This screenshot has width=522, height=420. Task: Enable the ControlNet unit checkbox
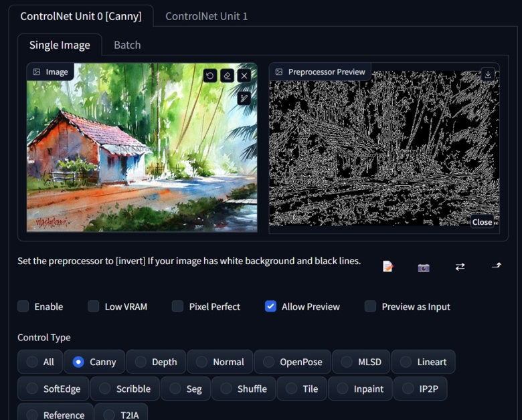23,306
